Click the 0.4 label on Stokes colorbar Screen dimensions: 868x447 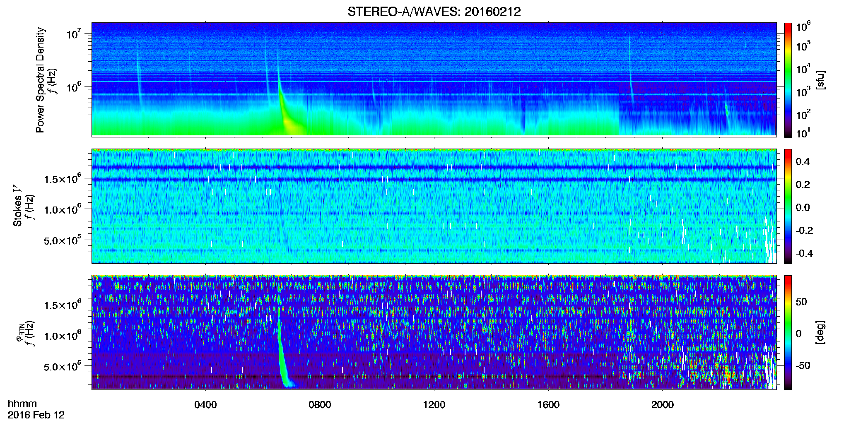click(803, 162)
